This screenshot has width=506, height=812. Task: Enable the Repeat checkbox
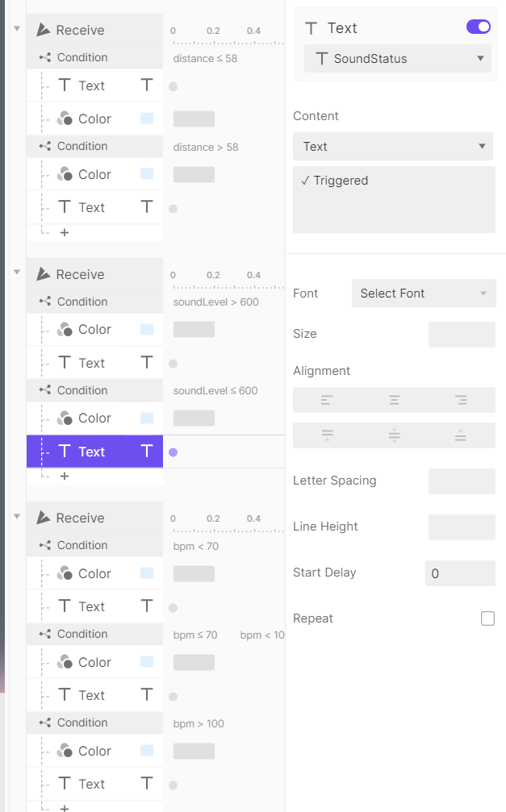pyautogui.click(x=487, y=618)
